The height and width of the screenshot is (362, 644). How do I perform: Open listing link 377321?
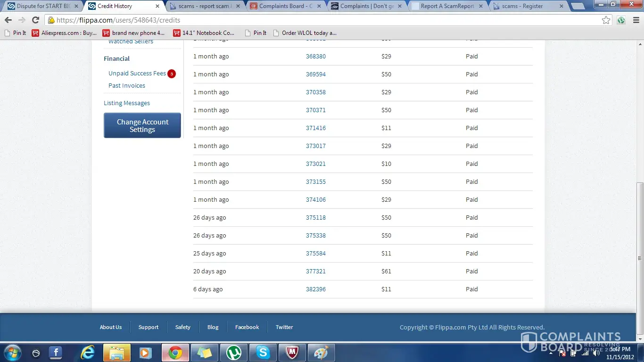pos(316,271)
